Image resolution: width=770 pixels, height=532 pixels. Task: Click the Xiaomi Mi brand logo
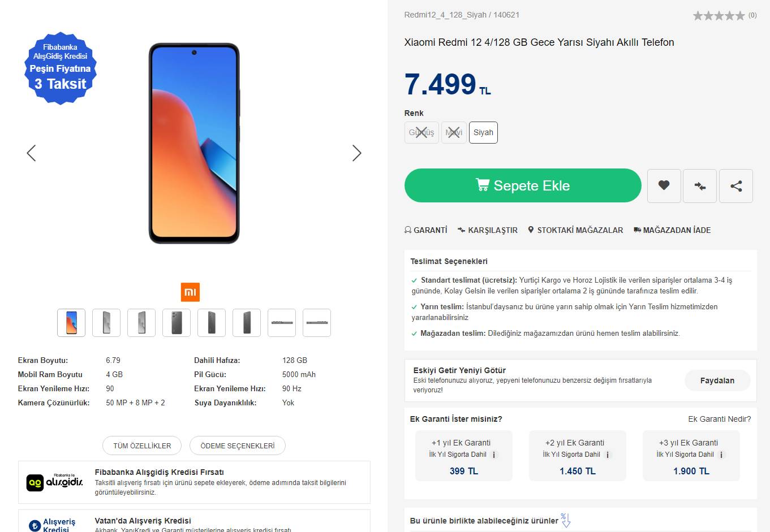click(190, 292)
